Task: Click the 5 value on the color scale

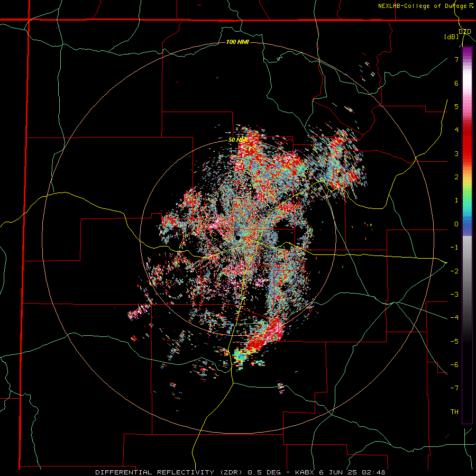Action: 456,106
